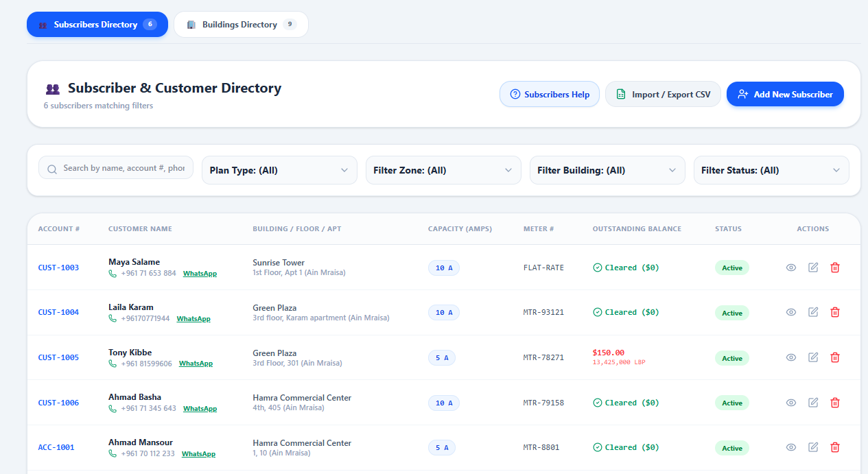View details for Laila Karam
868x474 pixels.
[x=791, y=312]
